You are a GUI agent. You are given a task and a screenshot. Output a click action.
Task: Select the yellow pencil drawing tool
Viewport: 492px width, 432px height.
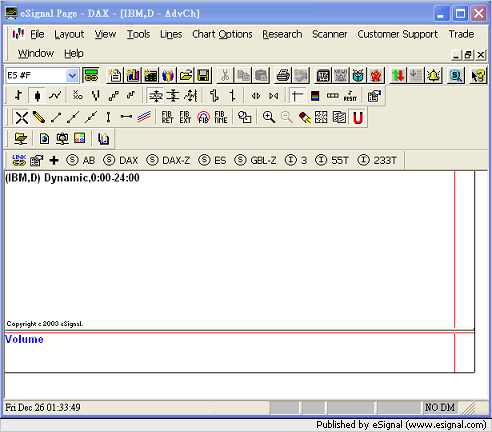(39, 117)
